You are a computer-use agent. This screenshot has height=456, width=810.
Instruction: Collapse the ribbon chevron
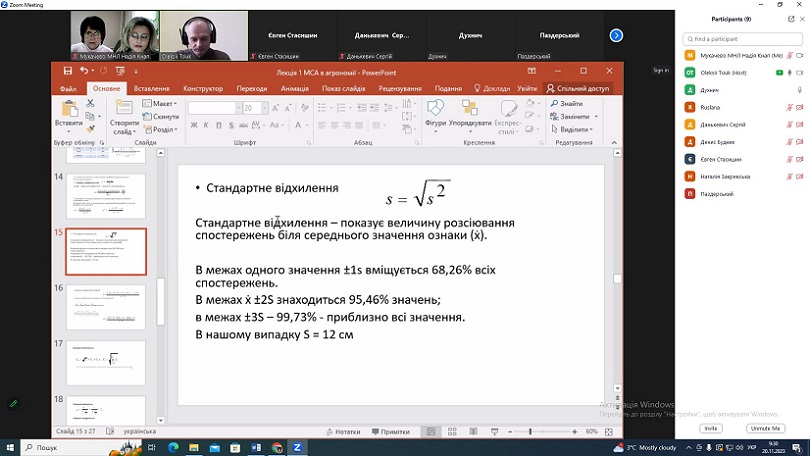tap(614, 143)
